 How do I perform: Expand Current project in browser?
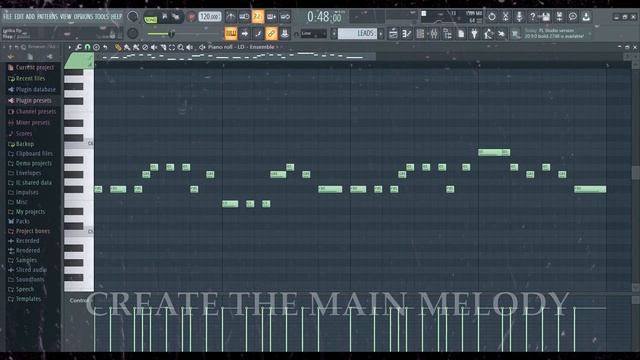[x=31, y=67]
